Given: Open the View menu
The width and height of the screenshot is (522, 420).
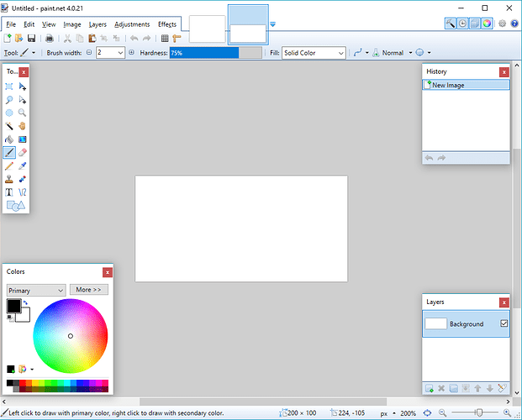Looking at the screenshot, I should pyautogui.click(x=49, y=24).
